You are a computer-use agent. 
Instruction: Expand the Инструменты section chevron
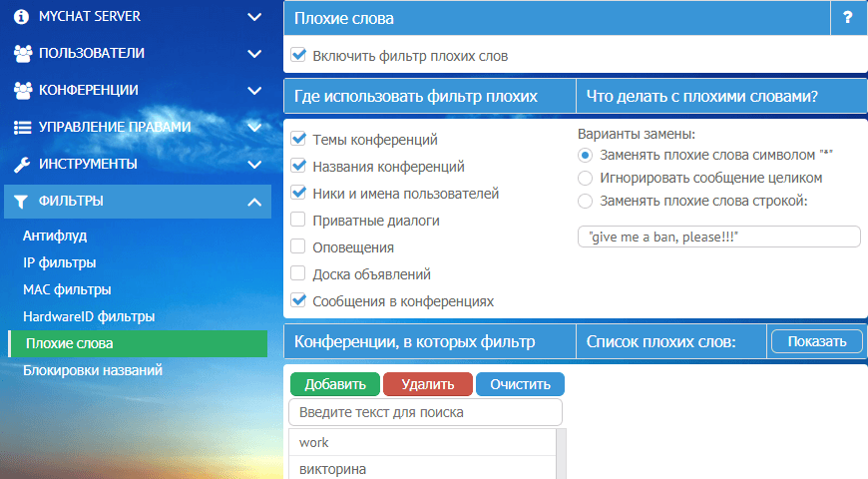(254, 165)
